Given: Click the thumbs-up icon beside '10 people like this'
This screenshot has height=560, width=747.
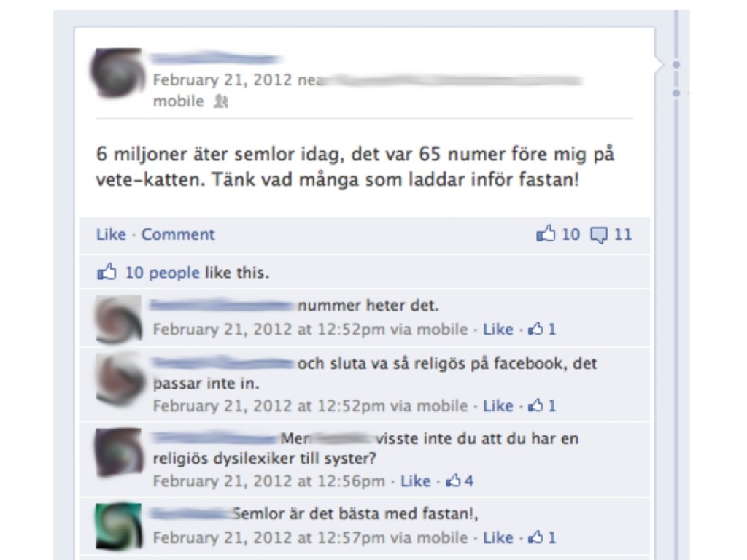Looking at the screenshot, I should (107, 272).
